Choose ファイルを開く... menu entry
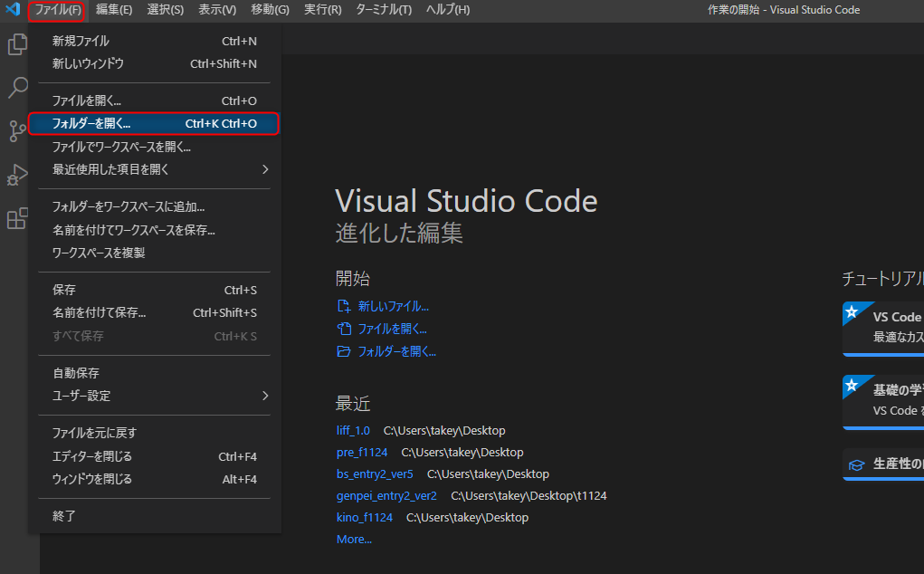Image resolution: width=924 pixels, height=574 pixels. coord(155,100)
